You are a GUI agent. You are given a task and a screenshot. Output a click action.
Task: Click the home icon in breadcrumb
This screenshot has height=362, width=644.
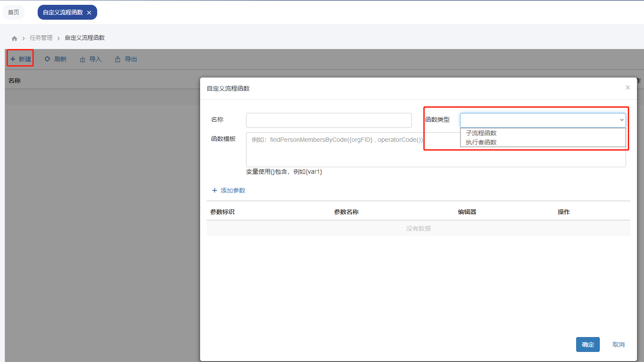coord(14,39)
